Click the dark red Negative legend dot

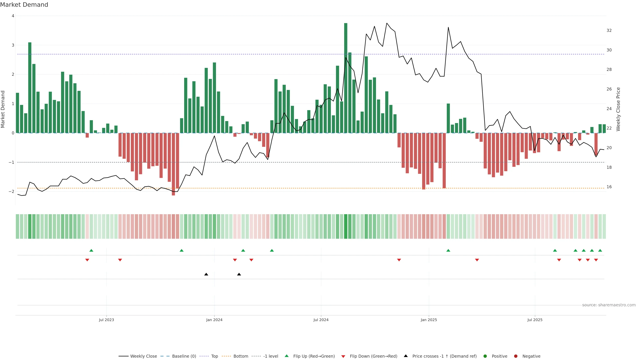(516, 356)
